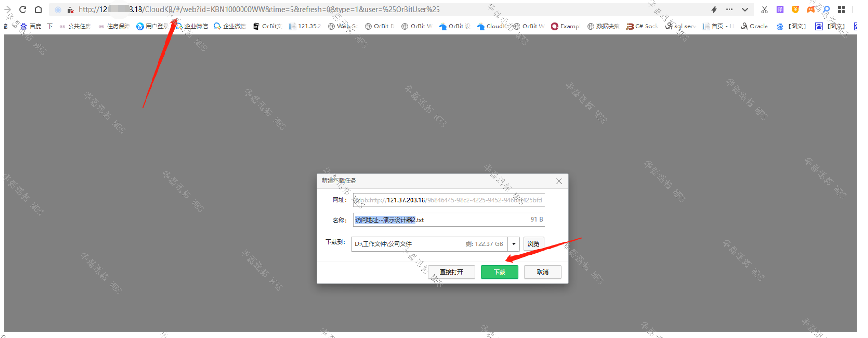Click the 直接打开 button
This screenshot has width=868, height=338.
point(451,272)
